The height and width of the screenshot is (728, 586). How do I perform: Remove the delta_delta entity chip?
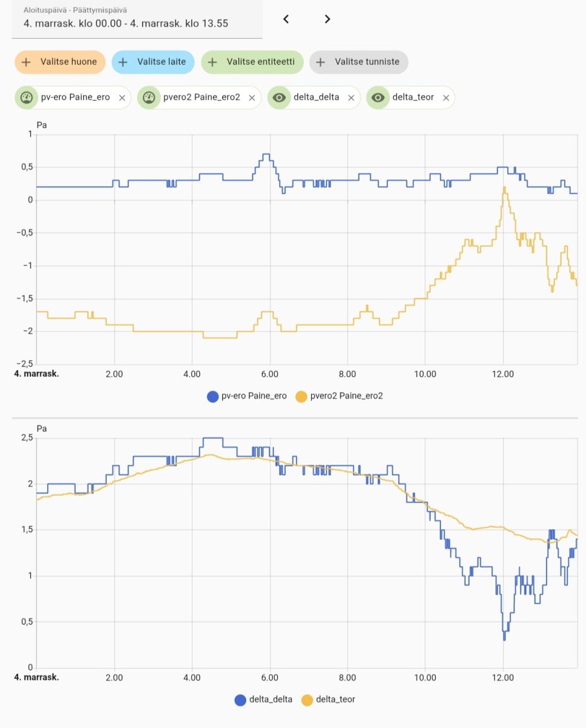click(x=351, y=97)
